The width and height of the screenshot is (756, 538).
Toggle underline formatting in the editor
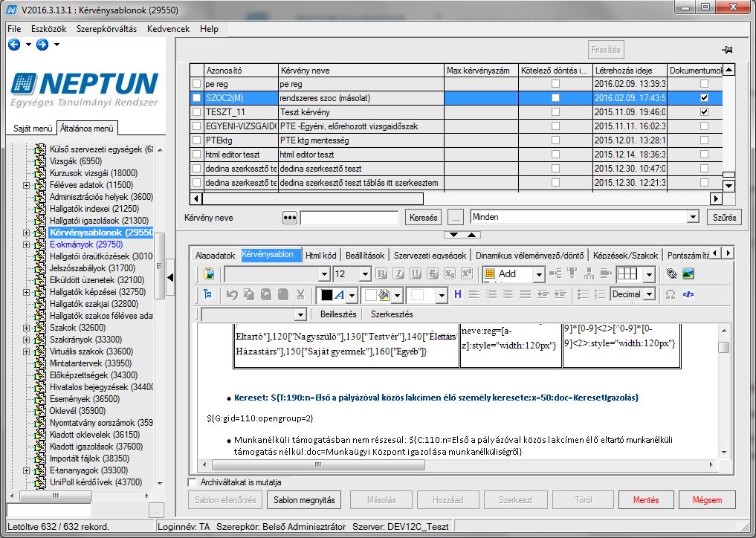tap(415, 273)
